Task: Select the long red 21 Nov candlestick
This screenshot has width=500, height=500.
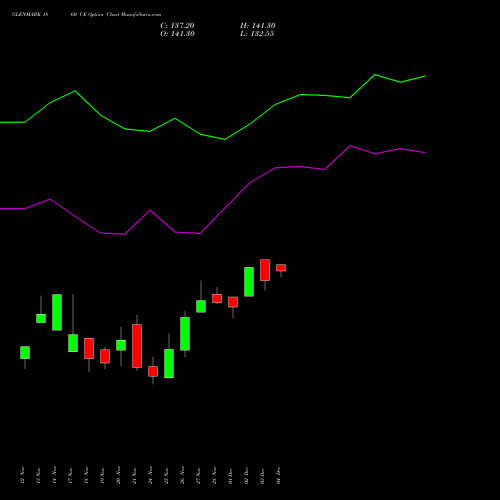Action: point(137,346)
